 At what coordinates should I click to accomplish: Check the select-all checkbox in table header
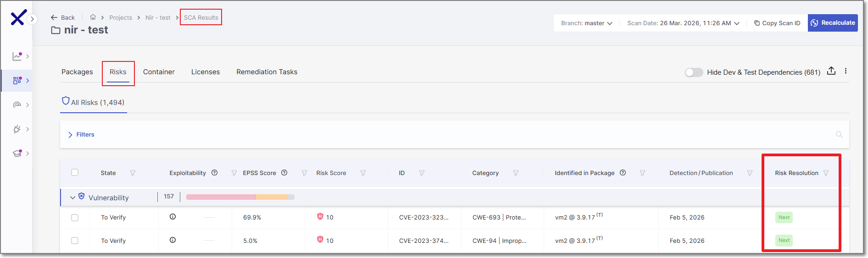click(75, 172)
